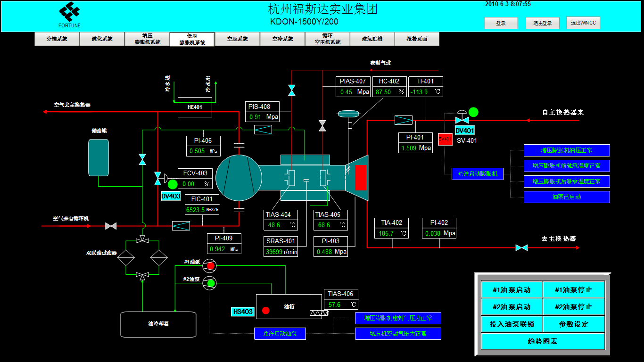Click the cyan valve on 去主换热器 line
Viewport: 644px width, 362px height.
tap(521, 247)
